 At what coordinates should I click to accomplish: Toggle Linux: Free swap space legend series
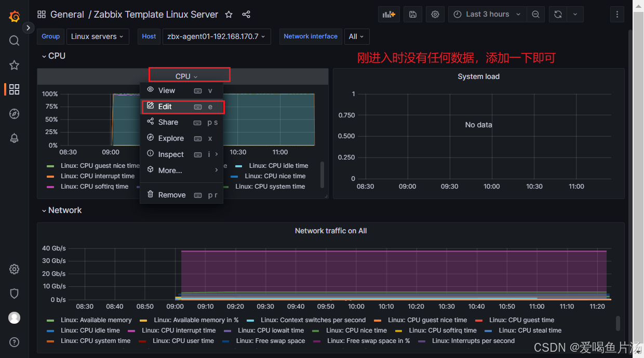pyautogui.click(x=271, y=341)
